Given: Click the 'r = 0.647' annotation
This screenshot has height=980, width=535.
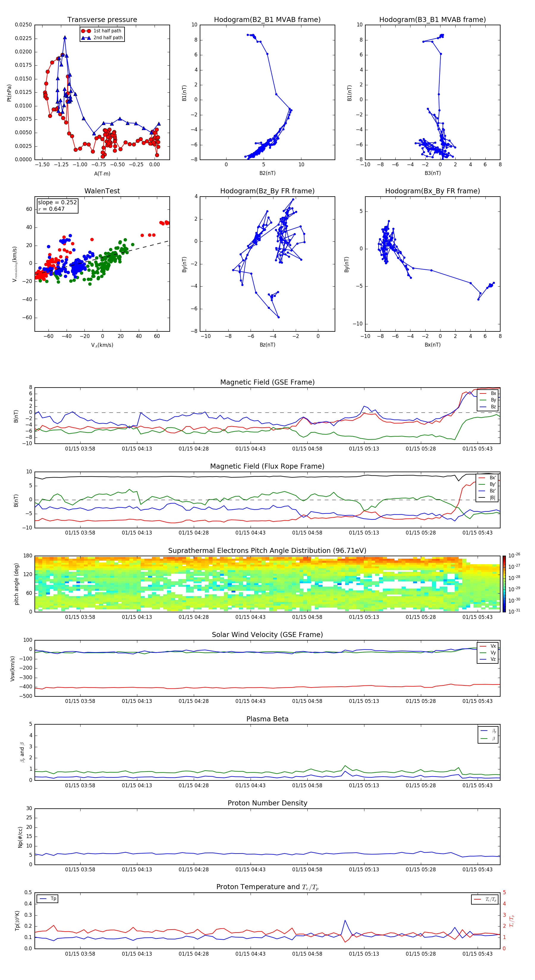Looking at the screenshot, I should [x=51, y=209].
